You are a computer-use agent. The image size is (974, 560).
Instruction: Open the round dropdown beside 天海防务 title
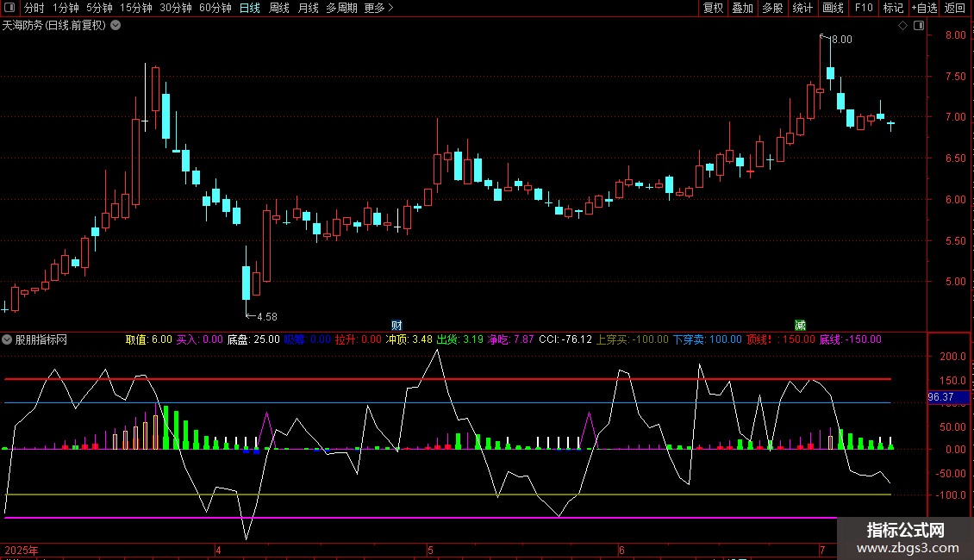116,26
